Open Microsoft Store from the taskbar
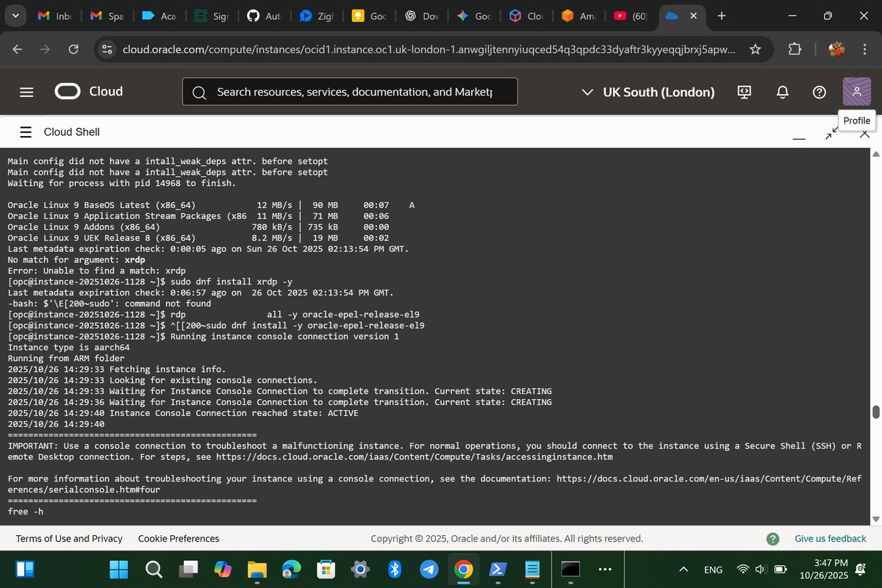Viewport: 882px width, 588px height. (x=326, y=569)
